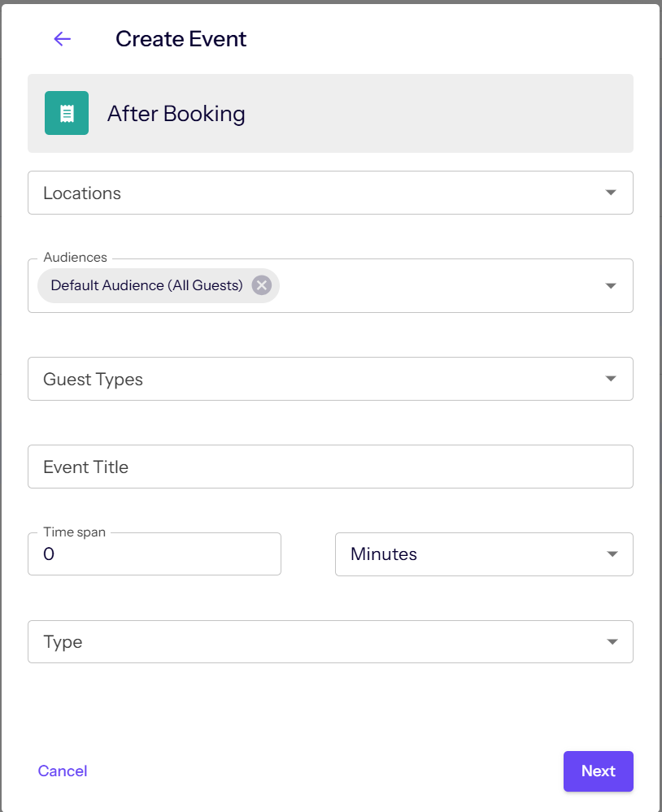Expand the Audiences dropdown arrow
This screenshot has height=812, width=662.
(x=611, y=286)
